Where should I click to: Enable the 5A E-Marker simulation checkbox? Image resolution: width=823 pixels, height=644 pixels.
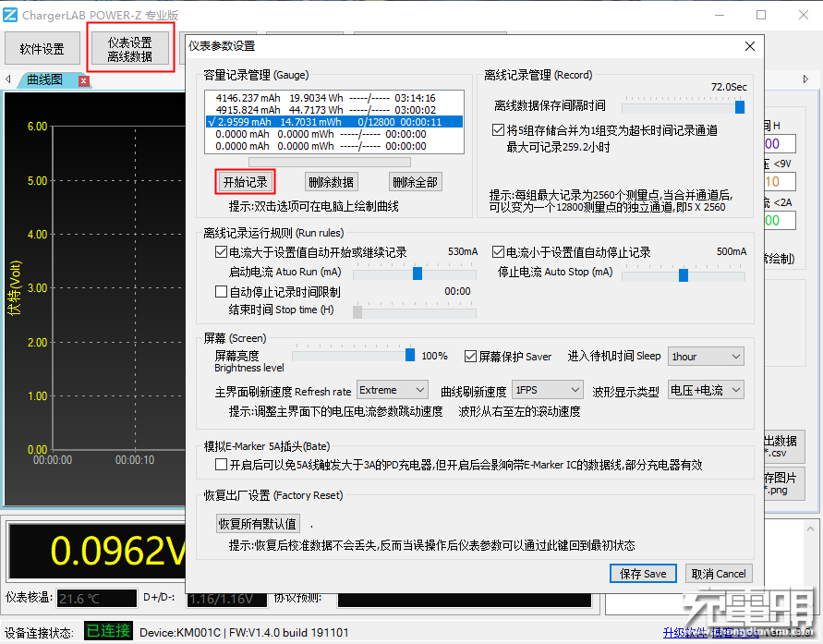click(x=223, y=465)
